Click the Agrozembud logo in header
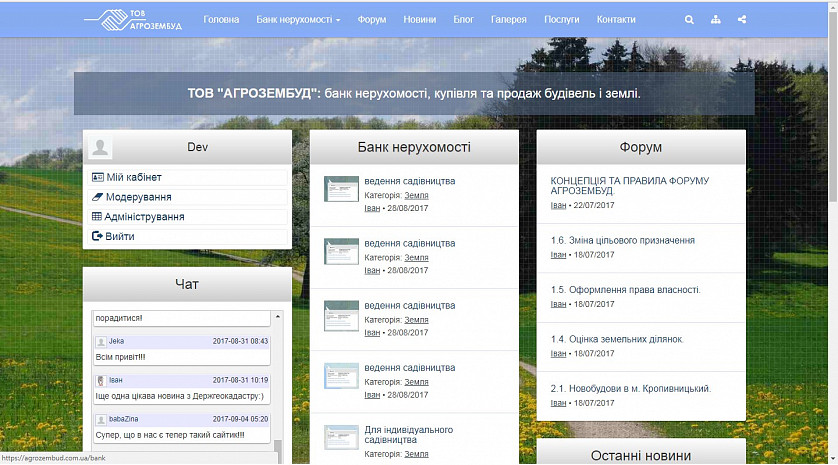 [133, 20]
